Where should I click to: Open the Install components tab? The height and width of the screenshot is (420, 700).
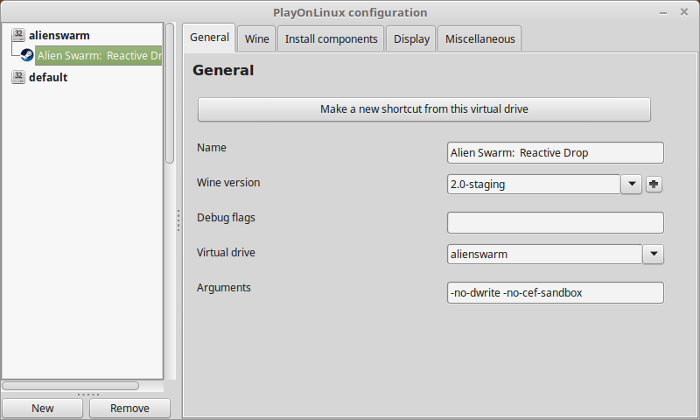point(331,39)
